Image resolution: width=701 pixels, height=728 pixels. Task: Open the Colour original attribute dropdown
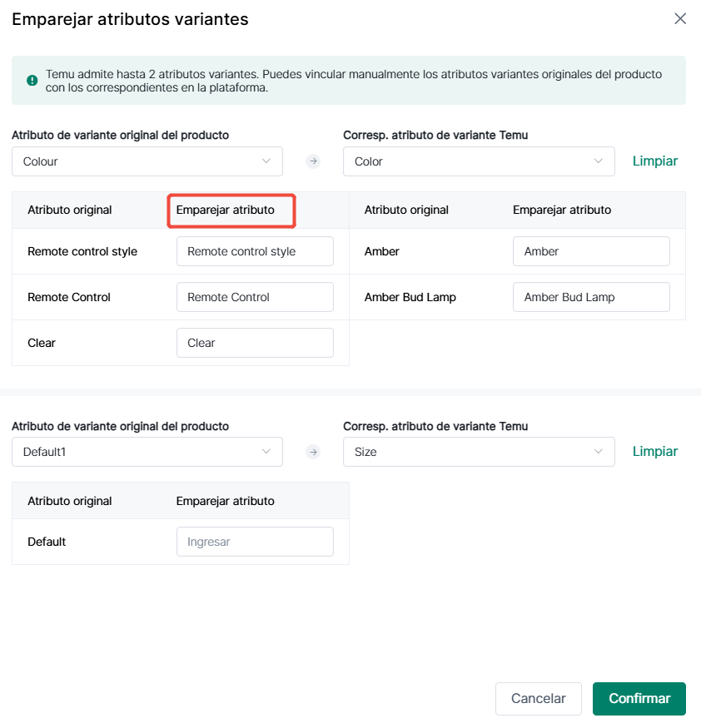147,161
